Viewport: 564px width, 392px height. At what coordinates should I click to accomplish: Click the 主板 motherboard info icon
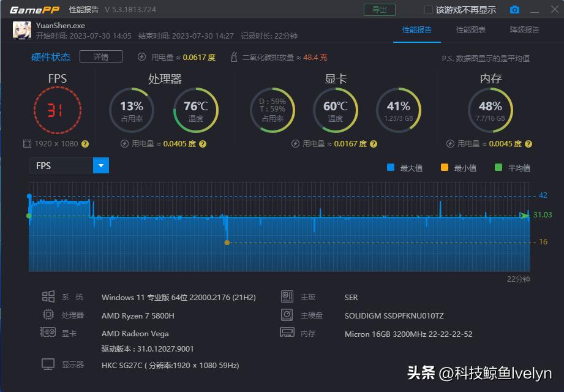pos(287,296)
